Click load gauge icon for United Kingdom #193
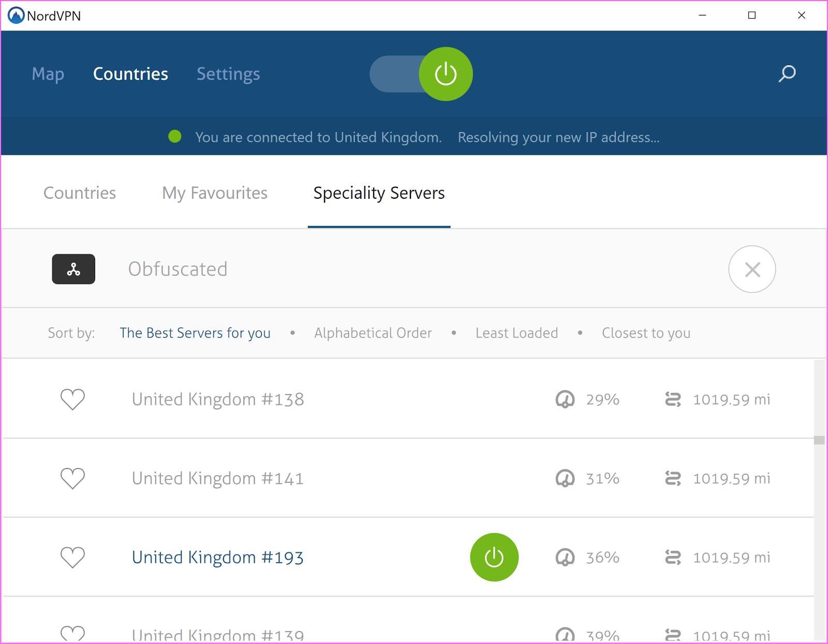The height and width of the screenshot is (644, 828). point(565,558)
